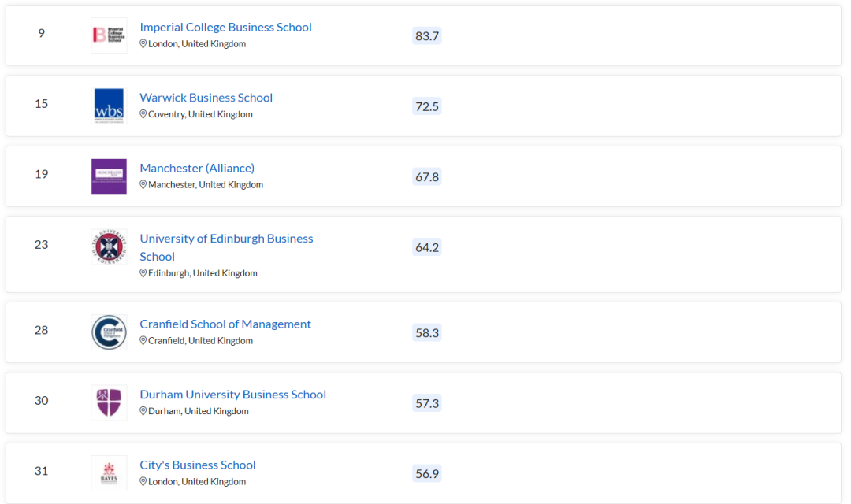The width and height of the screenshot is (851, 504).
Task: Click the Warwick Business School wbs logo
Action: click(109, 106)
